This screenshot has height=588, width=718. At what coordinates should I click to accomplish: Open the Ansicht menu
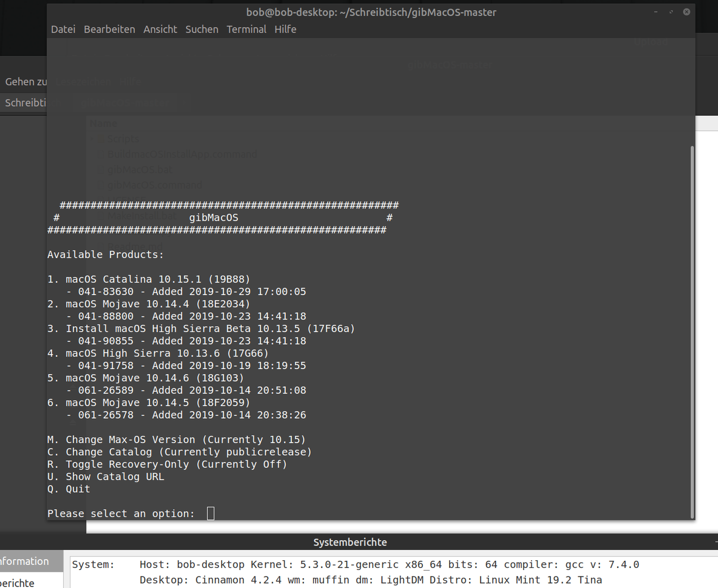[160, 29]
